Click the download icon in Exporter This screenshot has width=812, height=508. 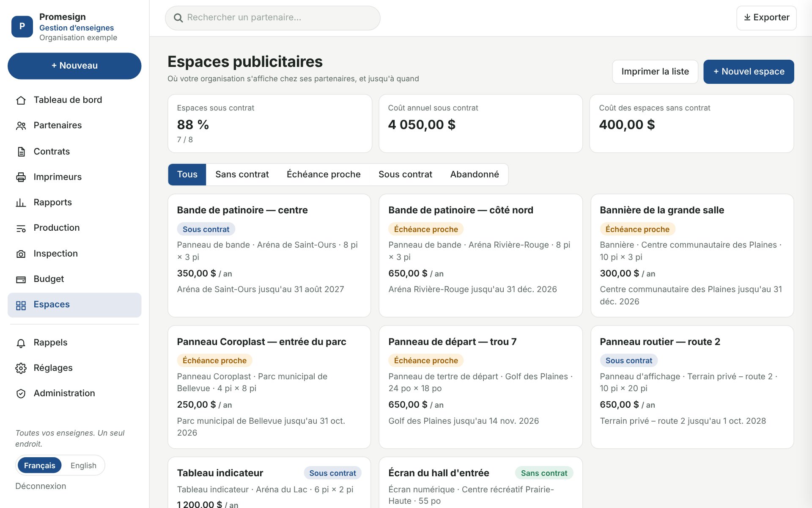747,17
